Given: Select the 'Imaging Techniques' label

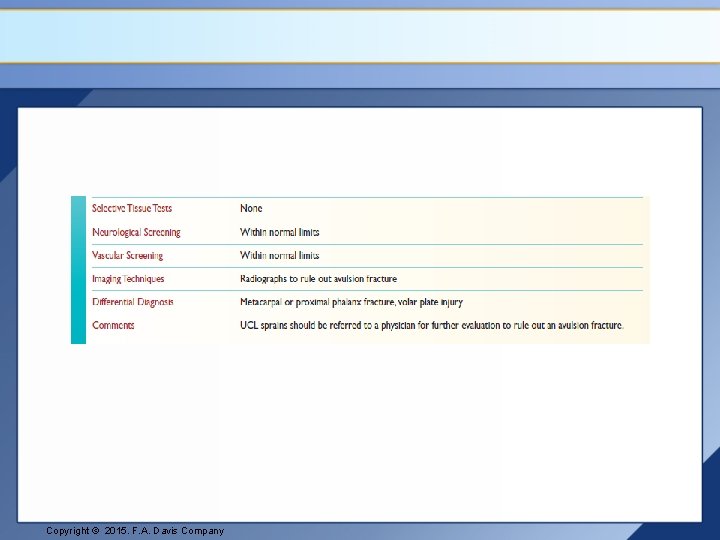Looking at the screenshot, I should tap(128, 279).
